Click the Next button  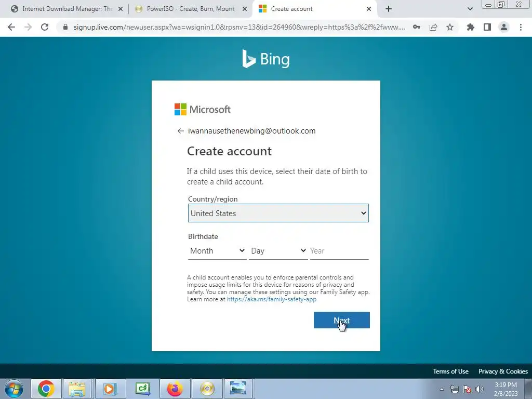(x=342, y=320)
